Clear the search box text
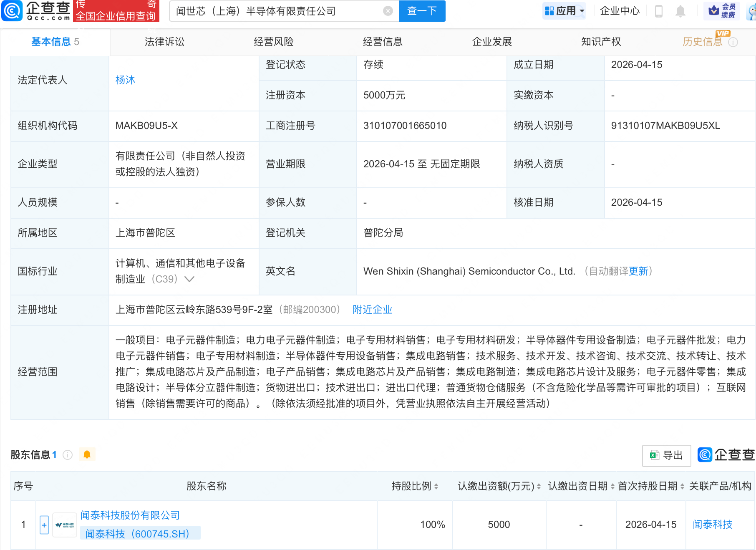The height and width of the screenshot is (550, 756). [x=388, y=11]
